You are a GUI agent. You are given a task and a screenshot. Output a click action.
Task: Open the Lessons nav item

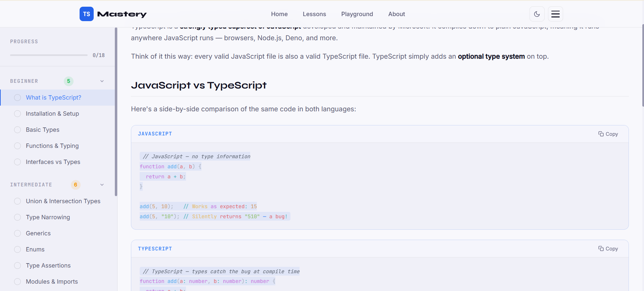[x=314, y=14]
